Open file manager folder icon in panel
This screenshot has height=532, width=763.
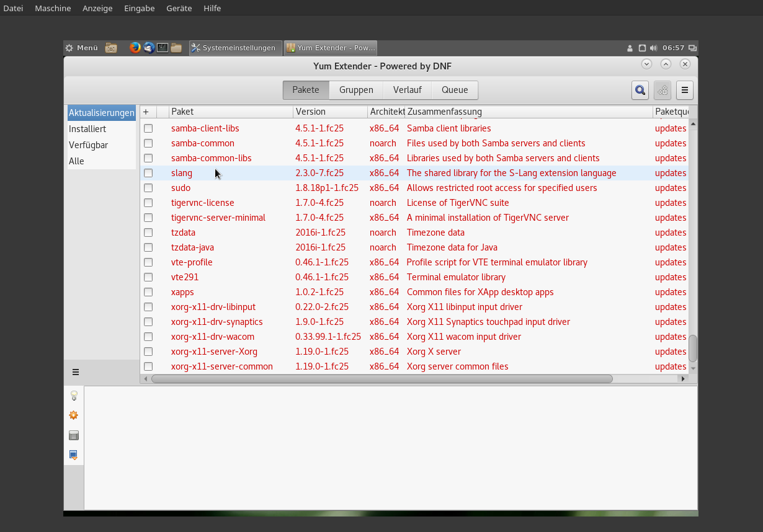pos(176,48)
